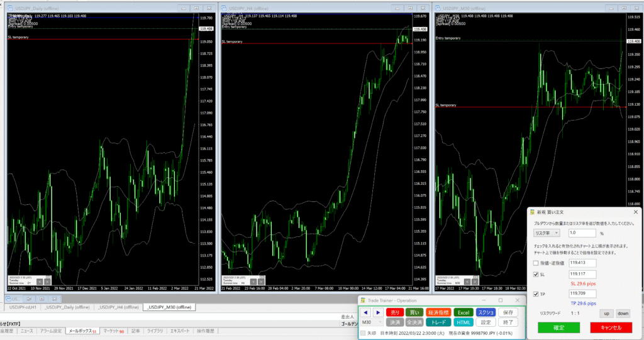Screen dimensions: 644x340
Task: Step forward one bar in Trade Trainer
Action: [378, 312]
